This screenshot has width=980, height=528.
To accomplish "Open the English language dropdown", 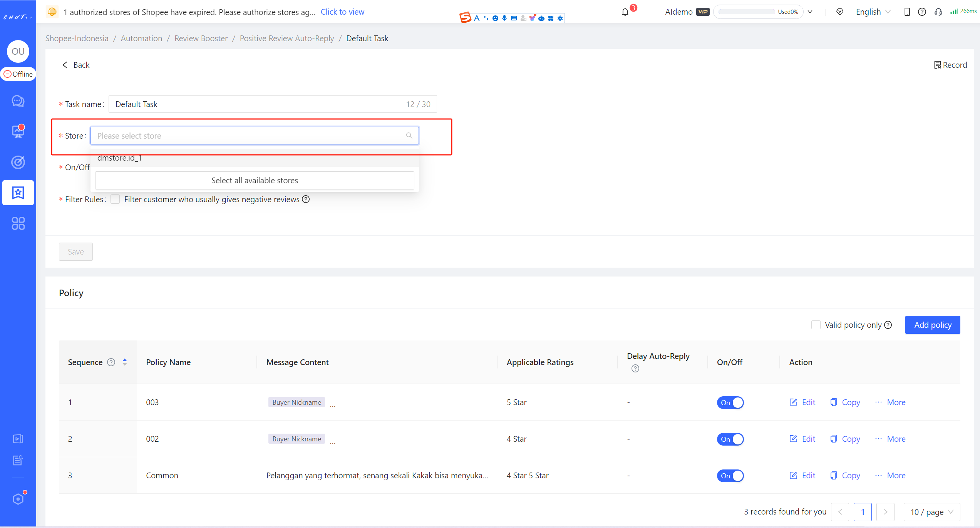I will click(873, 12).
